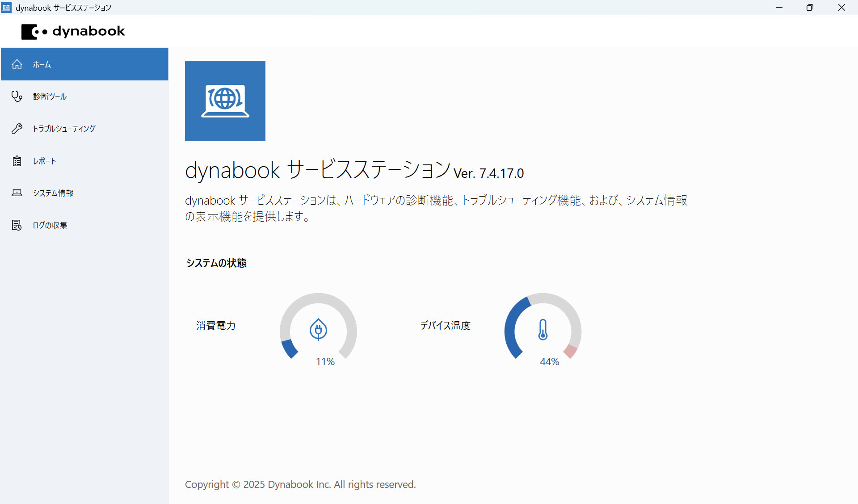Screen dimensions: 858x504
Task: Click the blue laptop globe app logo
Action: click(x=225, y=101)
